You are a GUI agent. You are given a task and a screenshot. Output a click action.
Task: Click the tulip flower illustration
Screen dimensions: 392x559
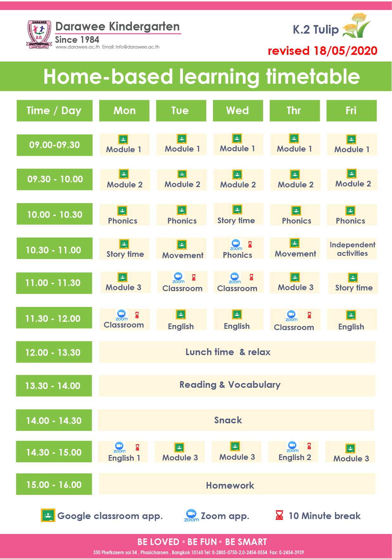tap(356, 25)
